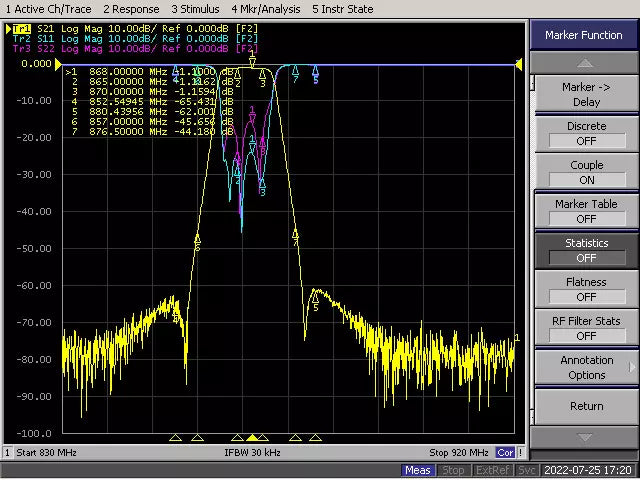Click the Meas status indicator

(x=418, y=470)
